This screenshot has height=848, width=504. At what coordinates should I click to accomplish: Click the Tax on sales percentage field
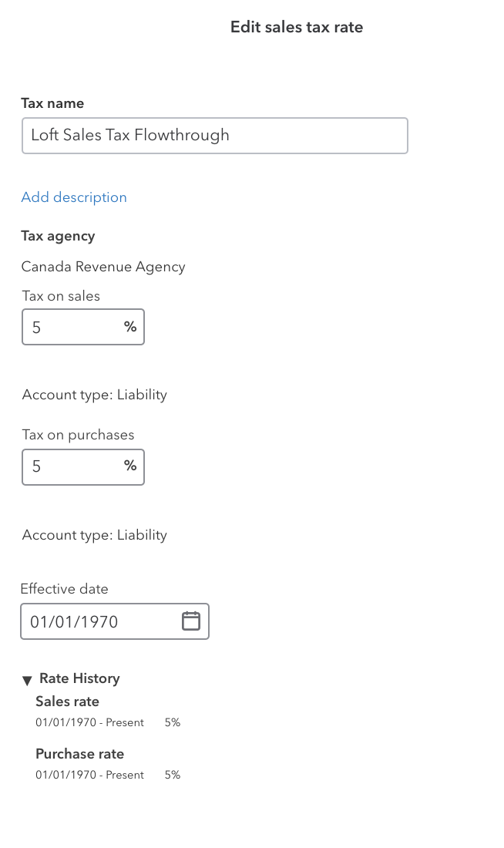(x=73, y=328)
